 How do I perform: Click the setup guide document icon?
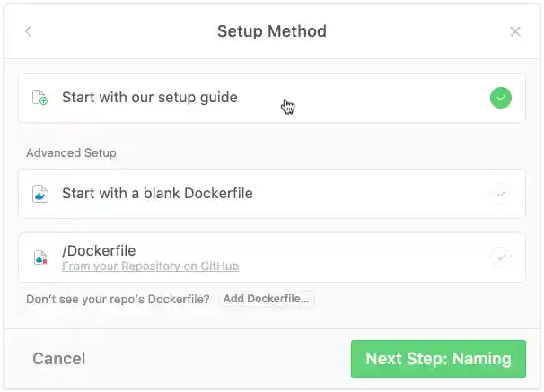click(x=39, y=98)
